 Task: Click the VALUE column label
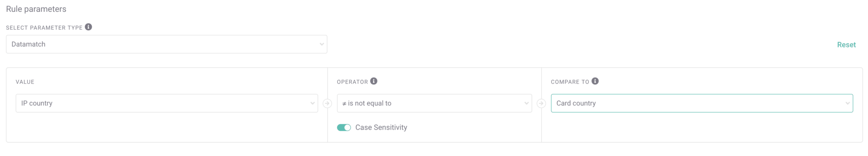[25, 82]
